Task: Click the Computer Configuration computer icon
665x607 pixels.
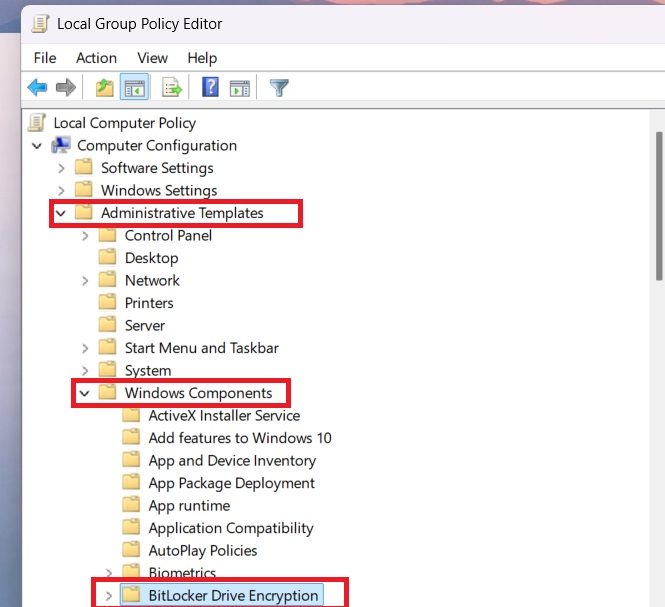Action: tap(61, 145)
